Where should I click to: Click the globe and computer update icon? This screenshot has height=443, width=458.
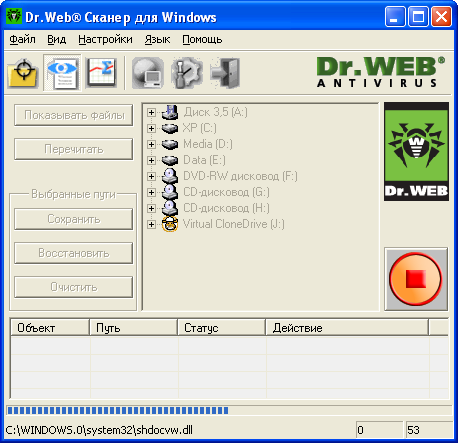coord(148,73)
